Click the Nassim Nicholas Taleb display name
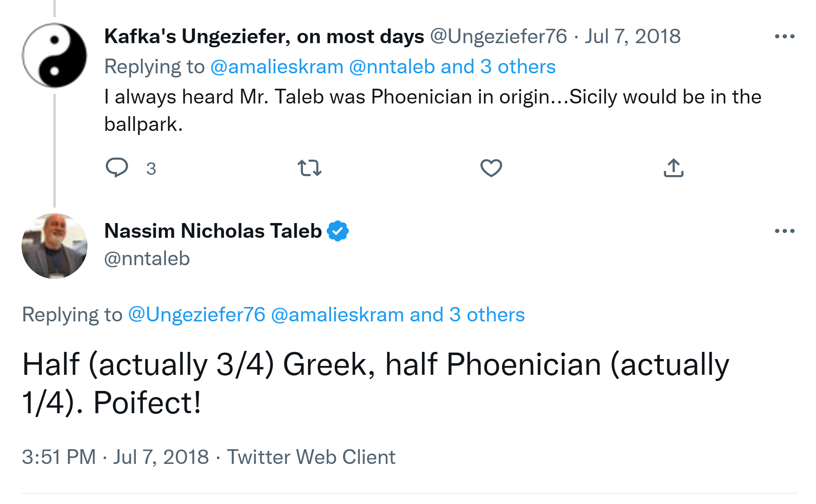The image size is (816, 504). 213,231
